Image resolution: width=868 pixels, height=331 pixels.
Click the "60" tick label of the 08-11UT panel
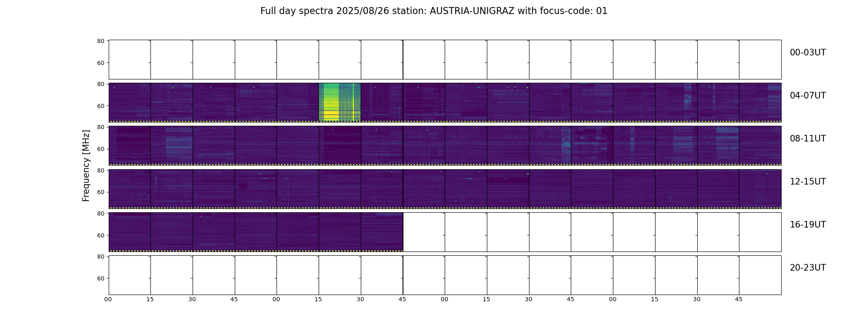coord(100,149)
